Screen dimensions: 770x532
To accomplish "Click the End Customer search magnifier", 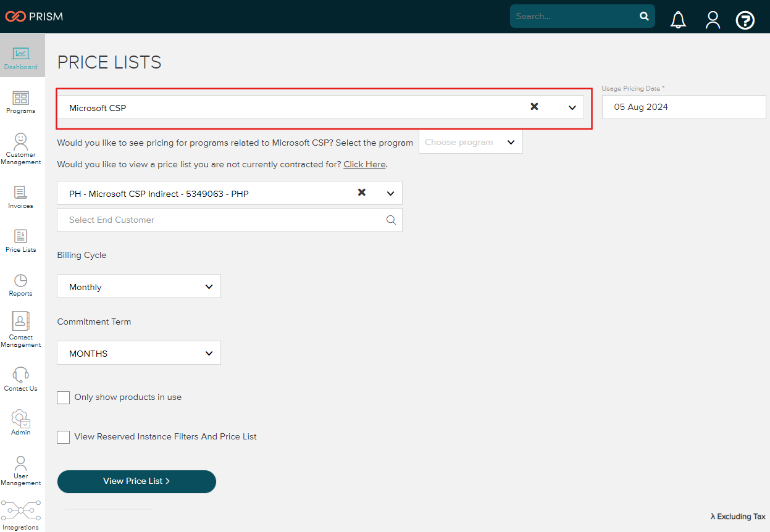I will (x=391, y=220).
